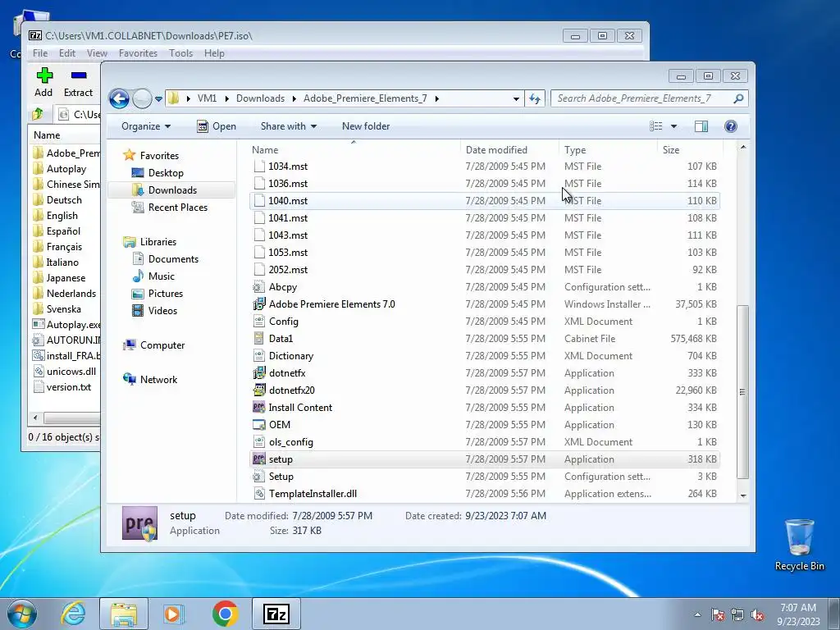Go up one folder level in 7-Zip
Viewport: 840px width, 630px height.
[x=38, y=114]
